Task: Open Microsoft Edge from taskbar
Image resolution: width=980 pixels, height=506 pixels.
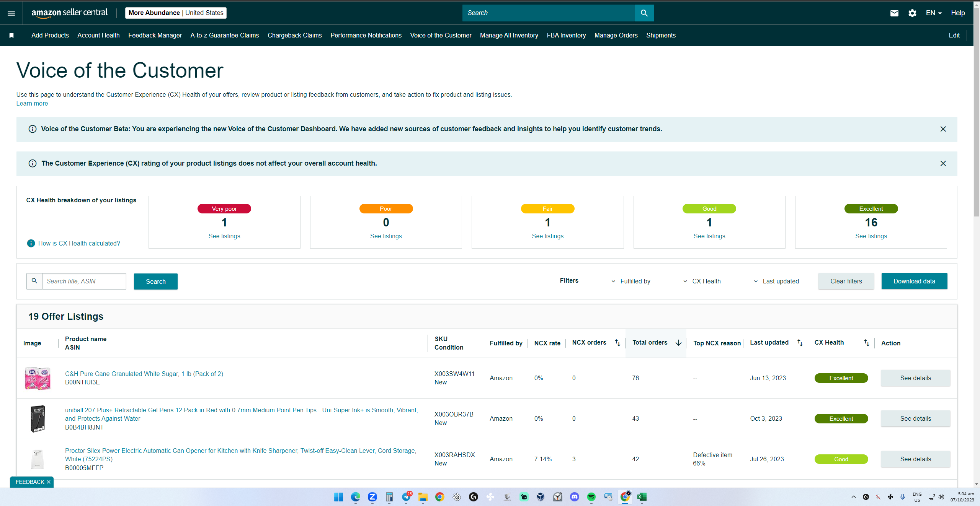Action: (x=355, y=497)
